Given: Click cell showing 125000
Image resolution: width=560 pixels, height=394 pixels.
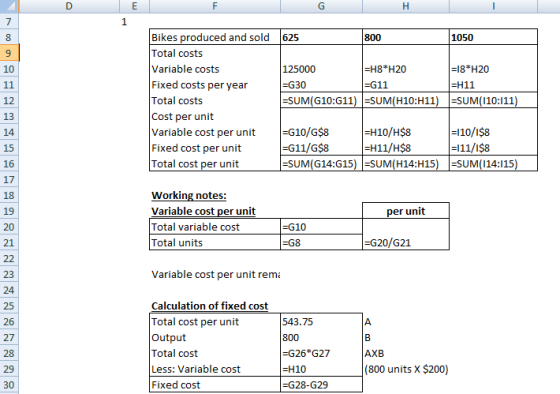Looking at the screenshot, I should 321,69.
